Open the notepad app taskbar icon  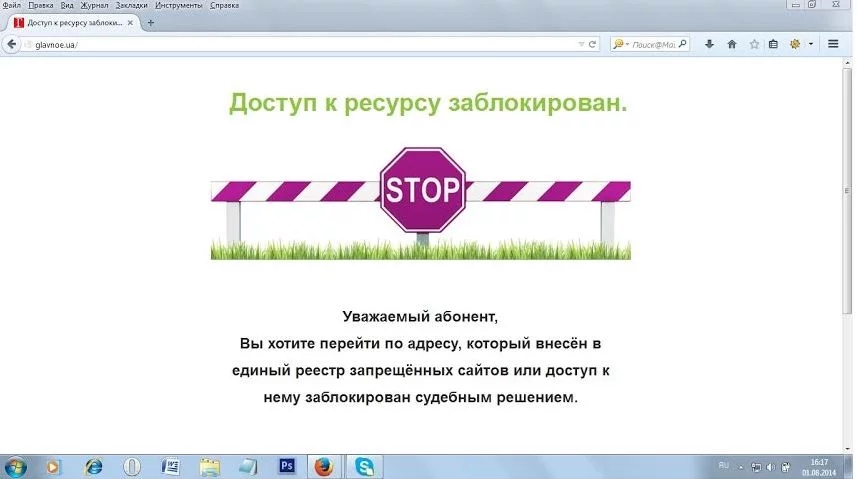(248, 467)
